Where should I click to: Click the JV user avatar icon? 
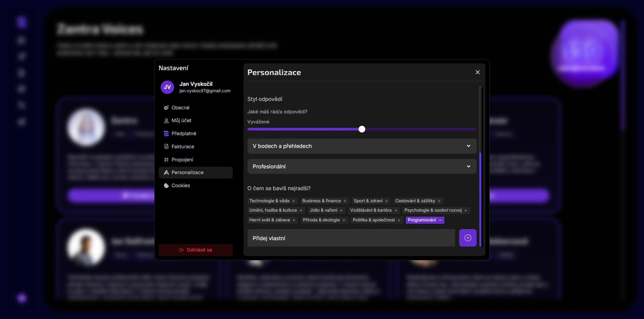click(167, 87)
